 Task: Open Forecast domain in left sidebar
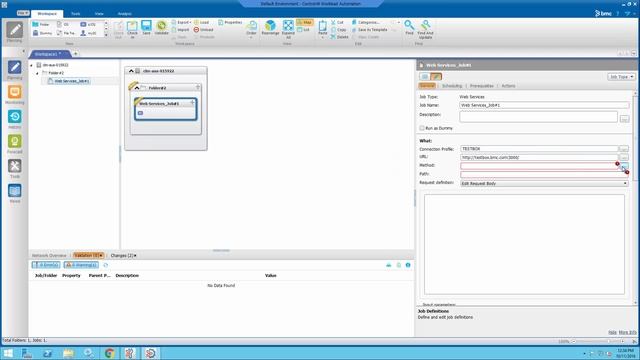[14, 144]
